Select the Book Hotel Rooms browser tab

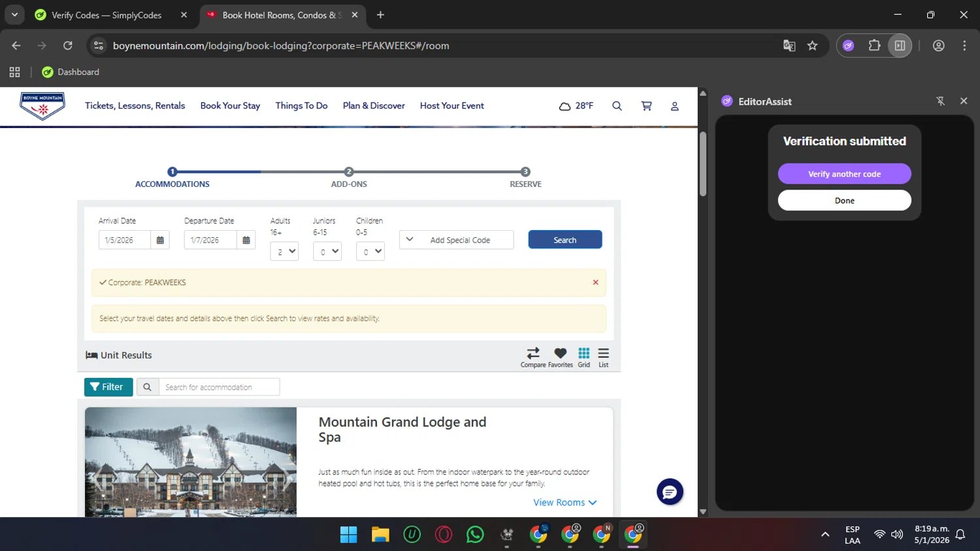pos(282,15)
